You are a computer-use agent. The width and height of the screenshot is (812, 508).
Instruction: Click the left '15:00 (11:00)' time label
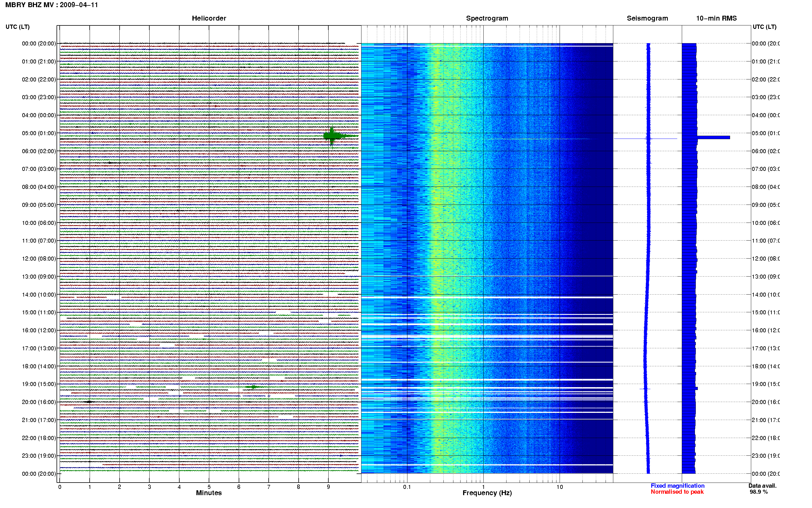click(x=39, y=312)
